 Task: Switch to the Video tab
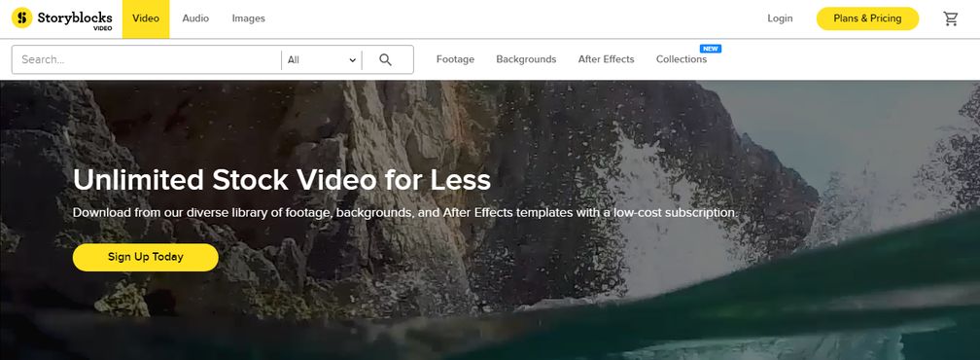[146, 18]
